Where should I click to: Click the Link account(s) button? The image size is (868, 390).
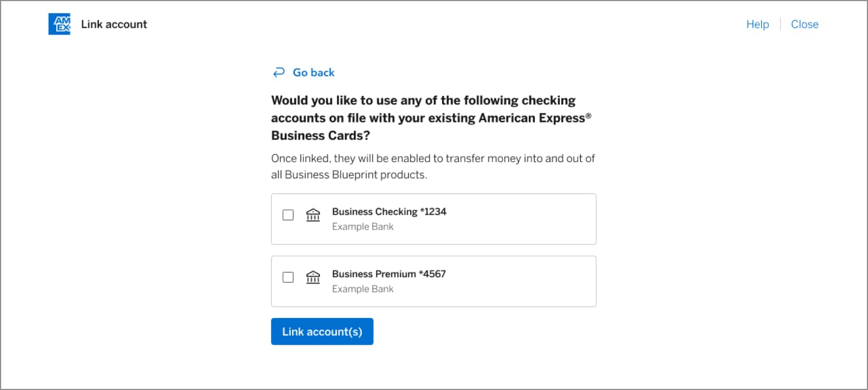(x=322, y=331)
